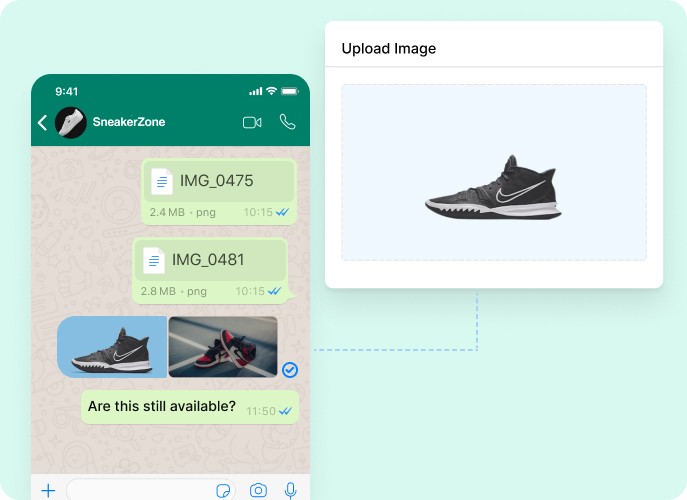Start a video call with SneakerZone
Viewport: 687px width, 500px height.
[x=252, y=123]
